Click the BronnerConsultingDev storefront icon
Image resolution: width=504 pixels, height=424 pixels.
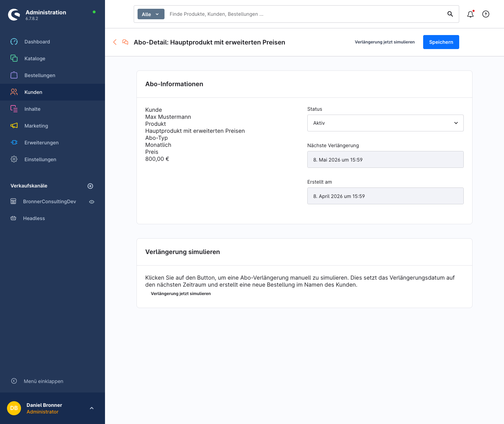click(13, 201)
